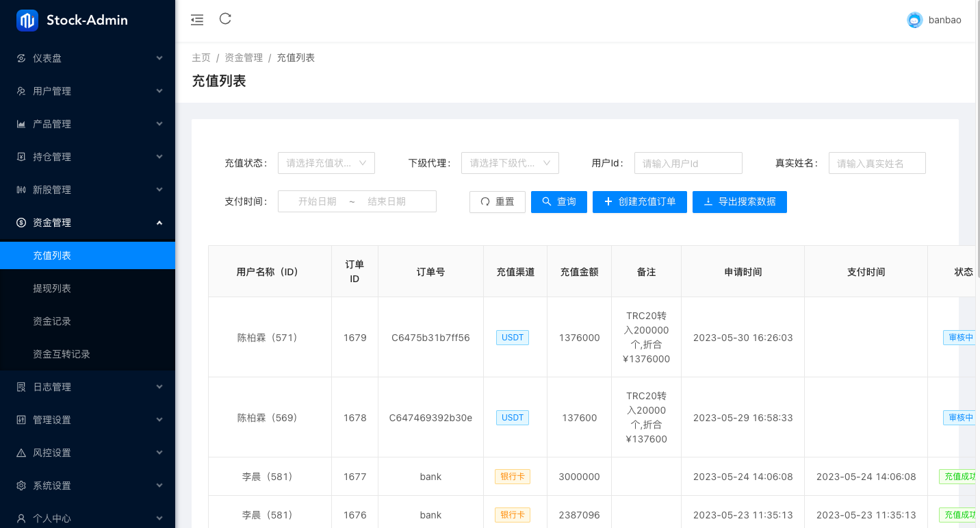
Task: Click the Stock-Admin logo icon
Action: [27, 21]
